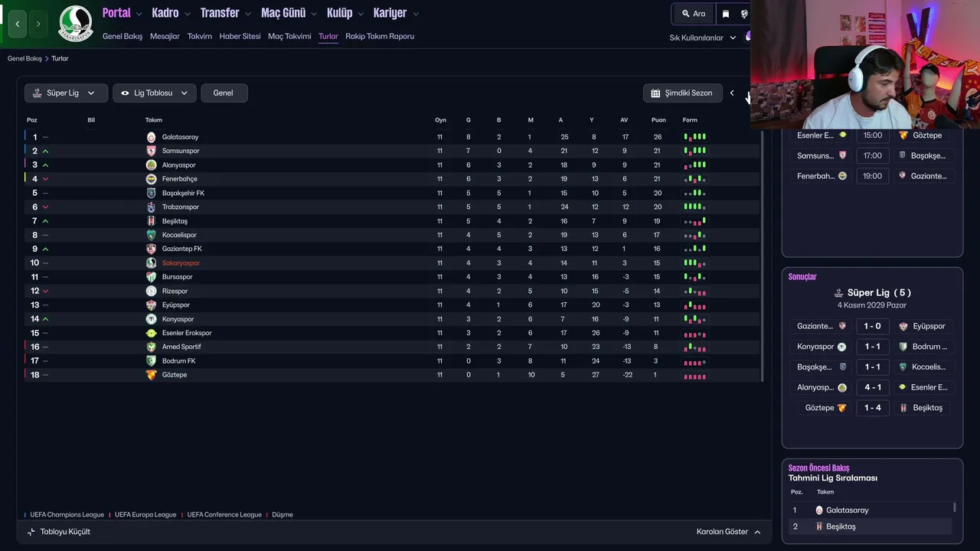
Task: Click the Galatasaray team name in table
Action: point(180,137)
